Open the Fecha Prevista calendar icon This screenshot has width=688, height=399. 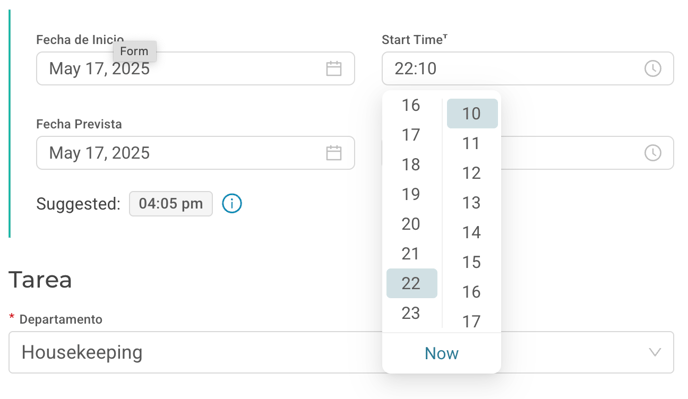point(333,153)
